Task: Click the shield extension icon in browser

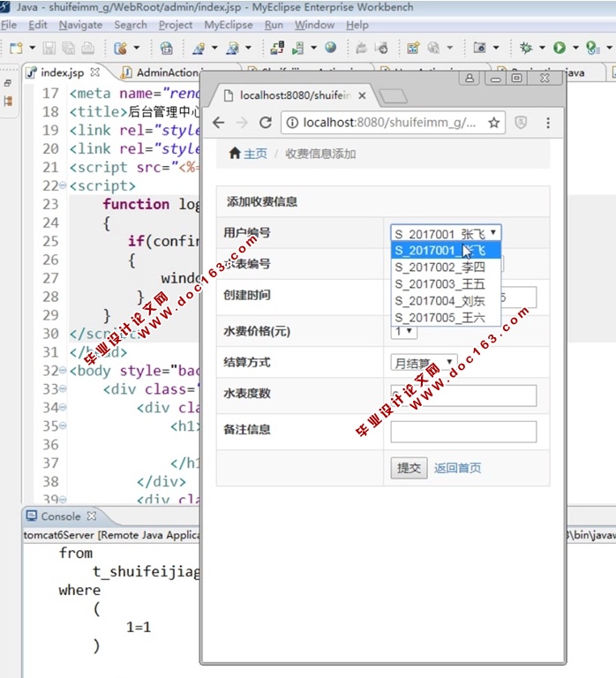Action: point(521,123)
